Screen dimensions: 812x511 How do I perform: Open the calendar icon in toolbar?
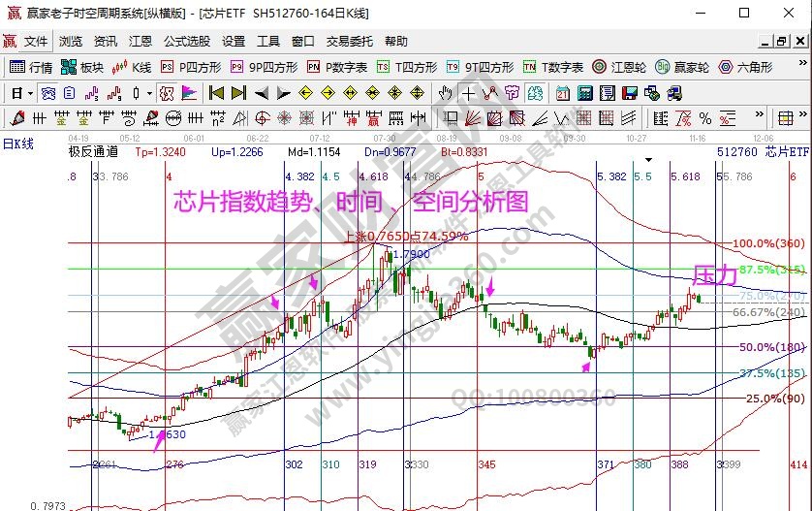(x=563, y=93)
